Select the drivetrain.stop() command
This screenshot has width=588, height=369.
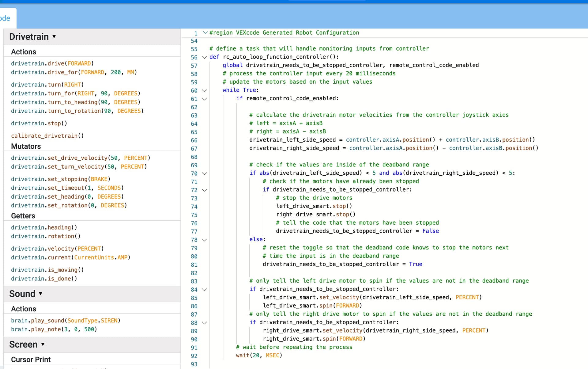pos(39,123)
